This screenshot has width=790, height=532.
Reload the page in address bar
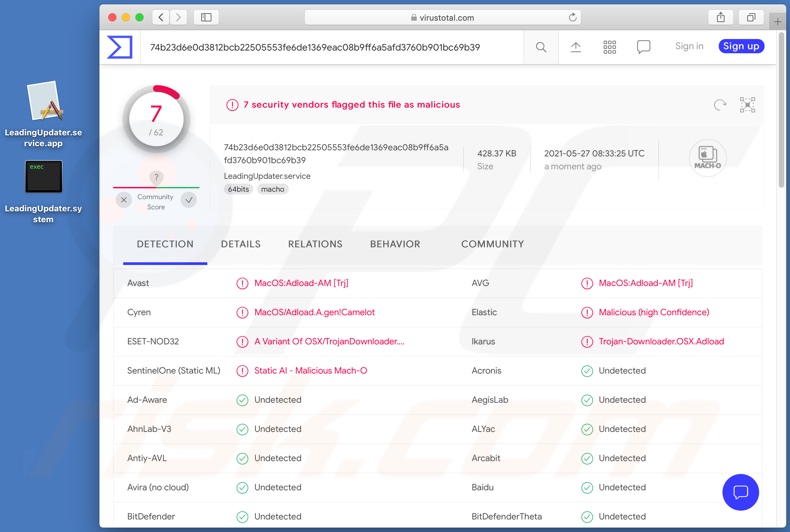pyautogui.click(x=572, y=18)
